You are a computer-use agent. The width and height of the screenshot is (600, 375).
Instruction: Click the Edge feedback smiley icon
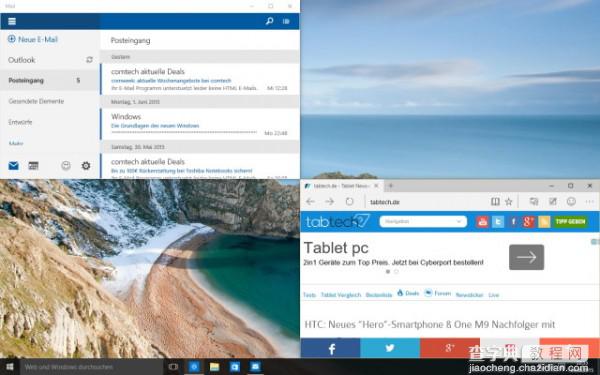click(571, 201)
